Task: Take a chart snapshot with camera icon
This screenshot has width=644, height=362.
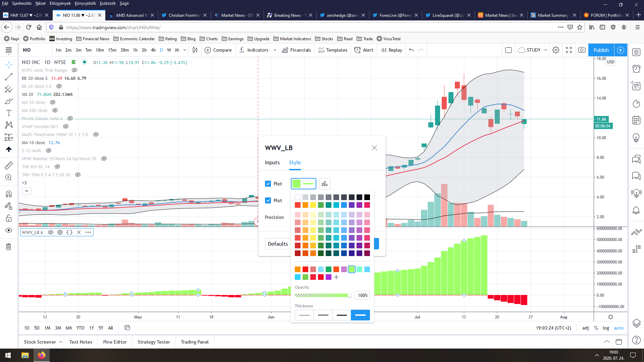Action: click(x=582, y=50)
